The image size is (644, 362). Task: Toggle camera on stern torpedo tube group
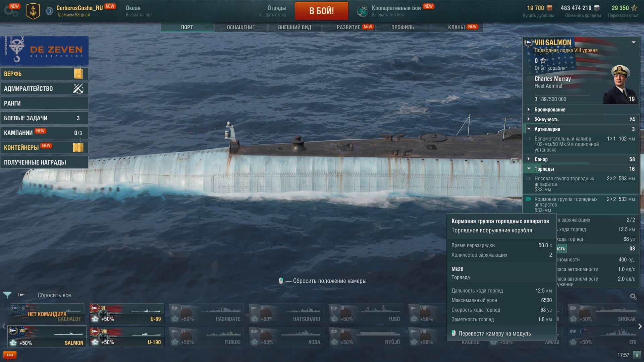click(528, 199)
